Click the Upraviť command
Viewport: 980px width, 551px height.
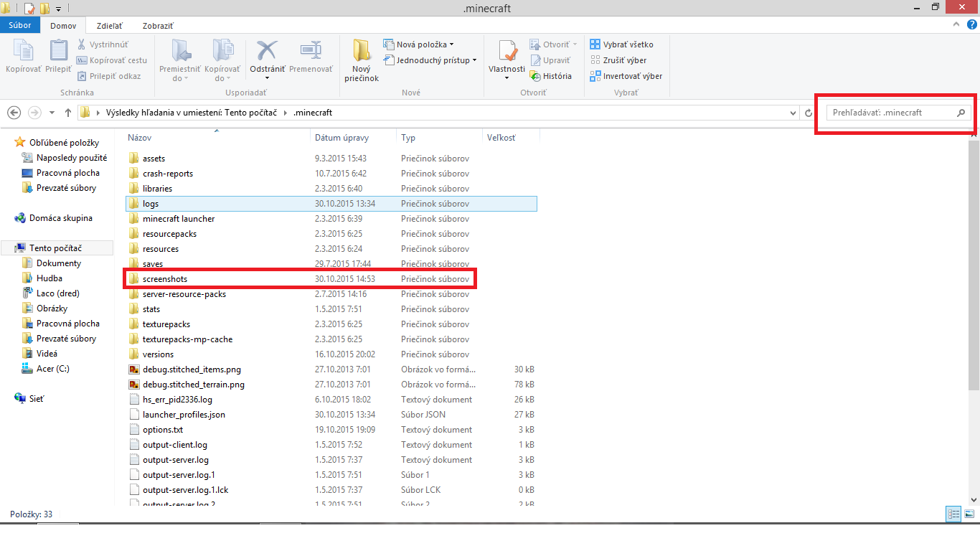tap(550, 60)
